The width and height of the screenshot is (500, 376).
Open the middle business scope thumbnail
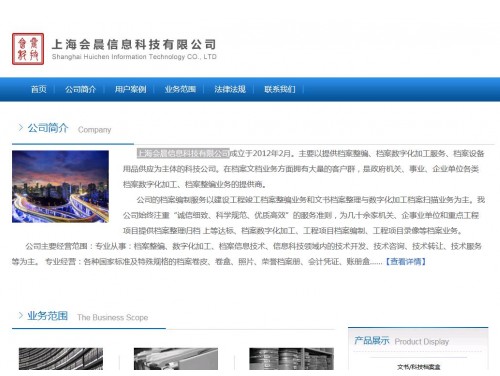176,359
